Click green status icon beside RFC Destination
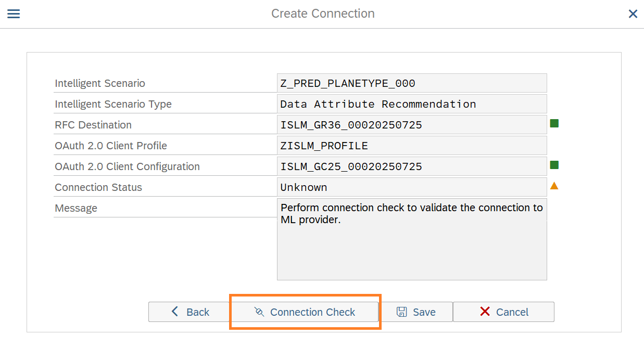The height and width of the screenshot is (361, 644). [x=554, y=124]
